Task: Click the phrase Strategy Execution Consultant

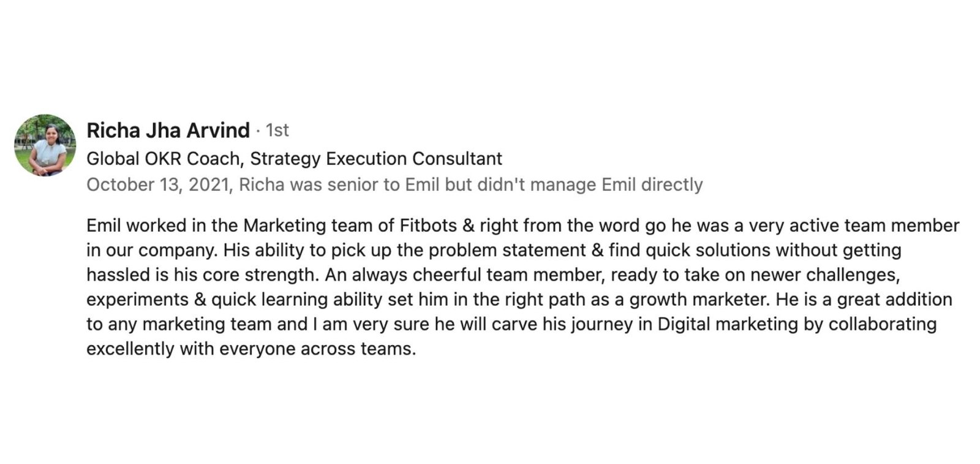Action: click(376, 159)
